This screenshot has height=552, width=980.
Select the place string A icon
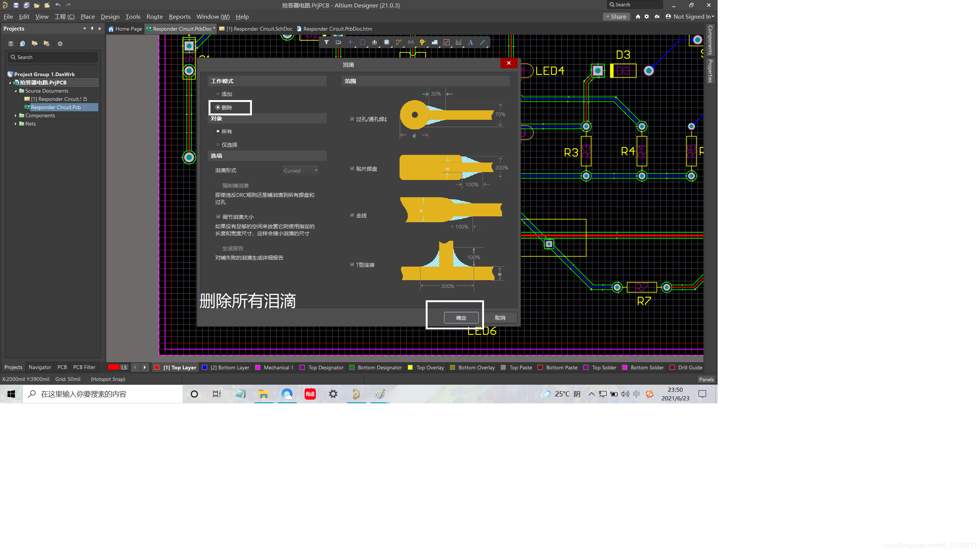(471, 42)
